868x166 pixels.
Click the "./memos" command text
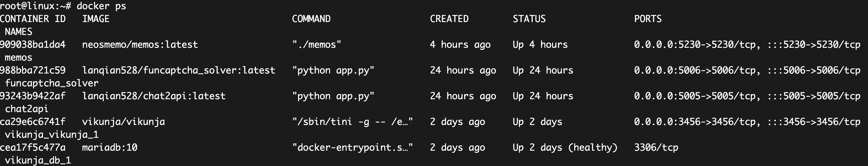point(317,44)
